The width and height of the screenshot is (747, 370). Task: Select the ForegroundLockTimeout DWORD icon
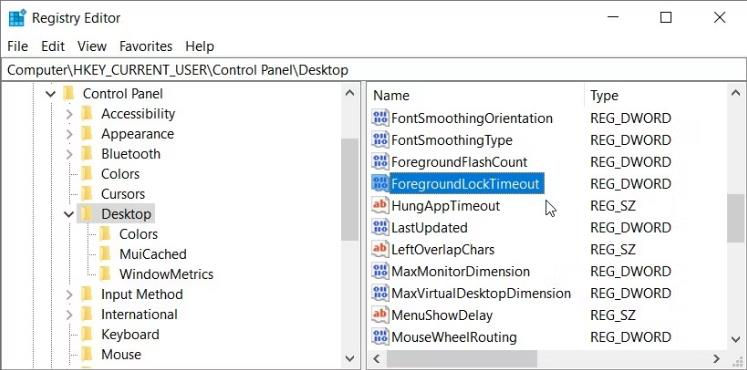380,184
